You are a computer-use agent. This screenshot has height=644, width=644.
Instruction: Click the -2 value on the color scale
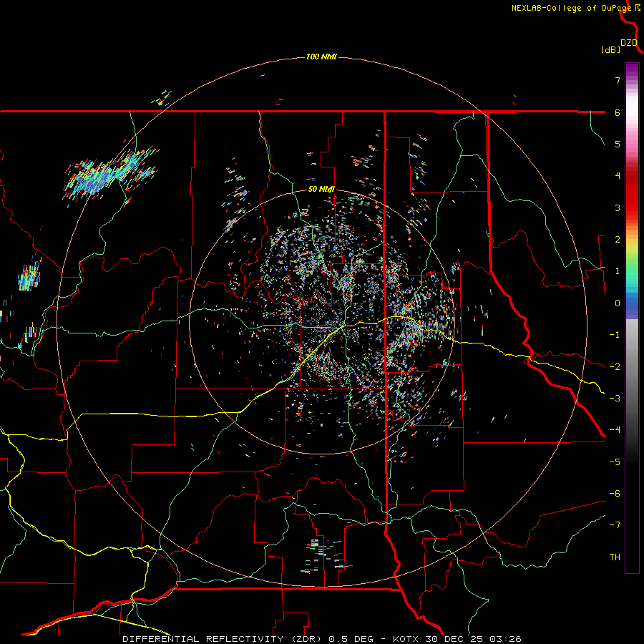pyautogui.click(x=615, y=367)
